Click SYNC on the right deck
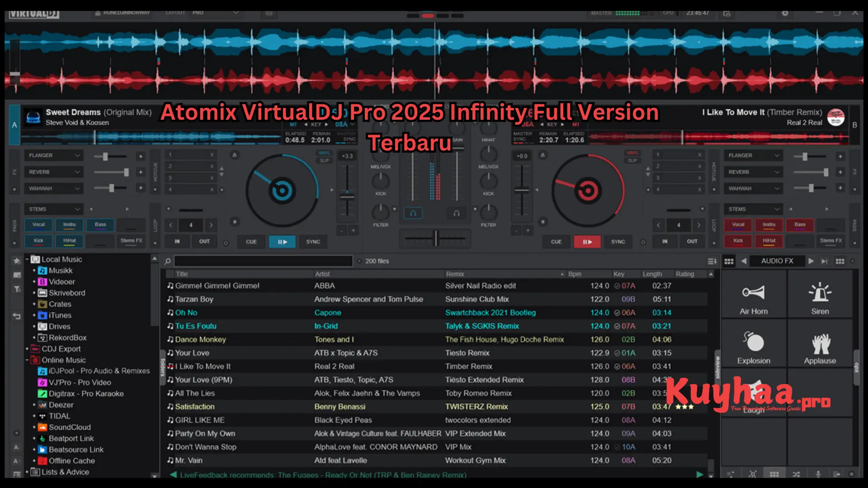This screenshot has width=868, height=488. pyautogui.click(x=618, y=242)
